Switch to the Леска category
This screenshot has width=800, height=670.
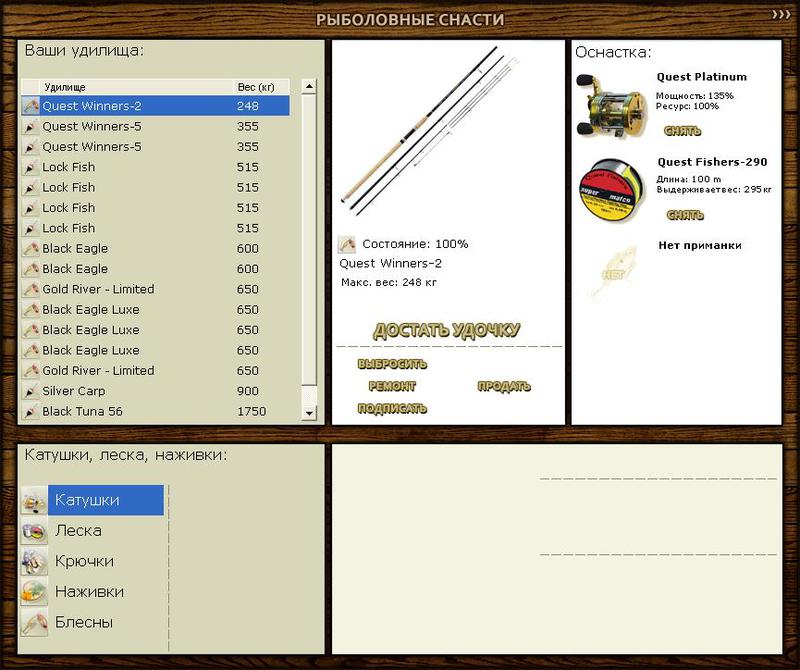coord(79,531)
